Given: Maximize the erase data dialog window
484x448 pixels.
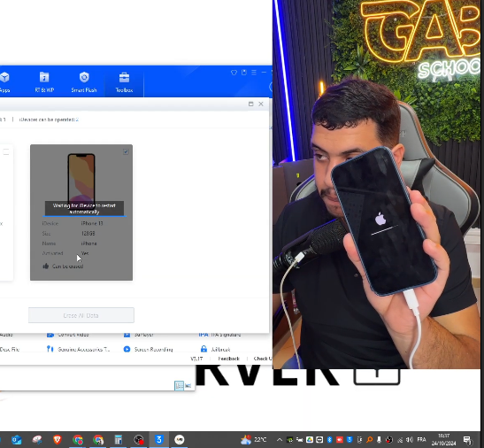Looking at the screenshot, I should (x=250, y=104).
